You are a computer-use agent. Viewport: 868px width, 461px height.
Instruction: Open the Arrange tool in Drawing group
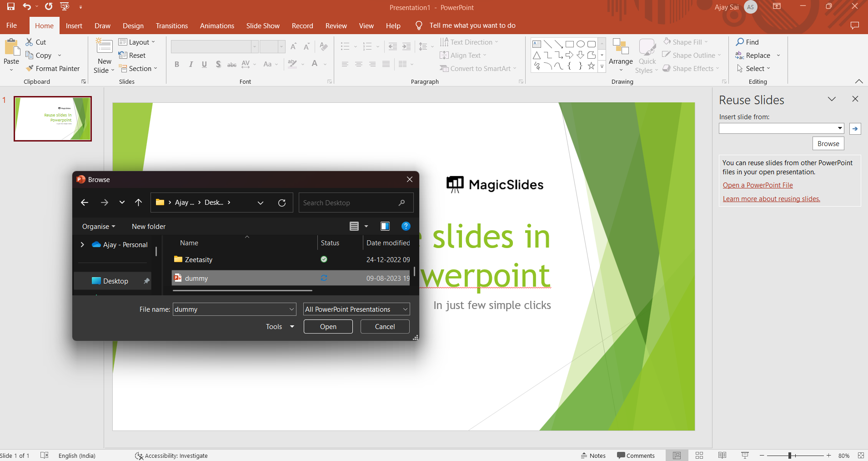(x=621, y=55)
